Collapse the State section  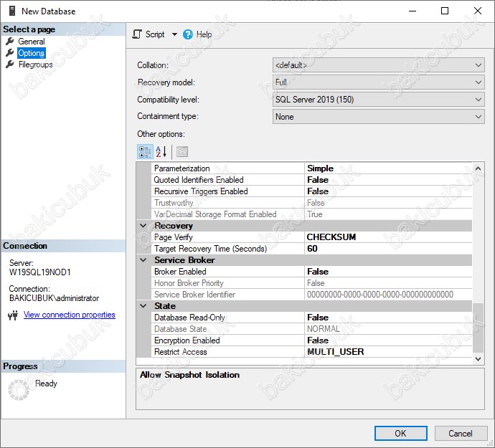(x=143, y=305)
